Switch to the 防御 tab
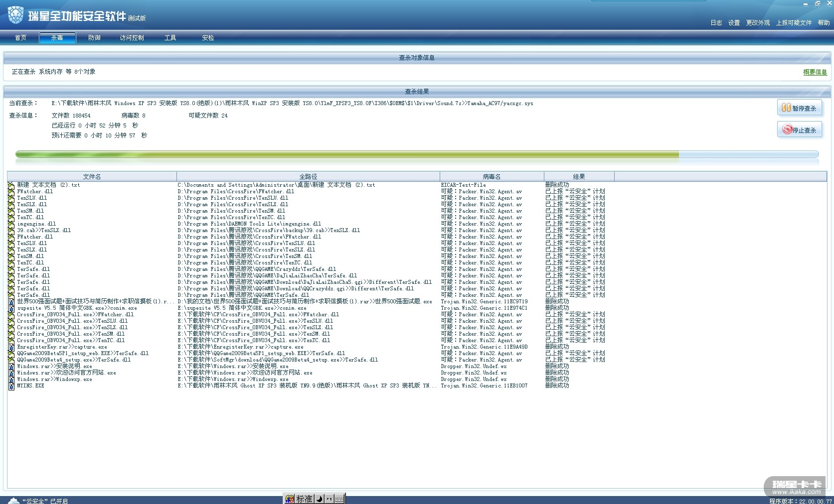 tap(94, 38)
